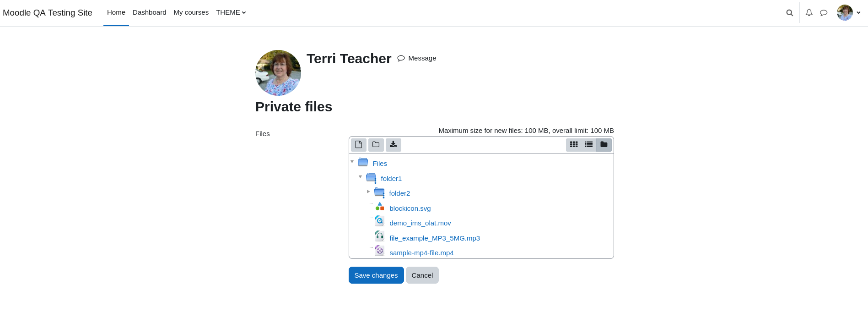Screen dimensions: 868x318
Task: Select file_example_MP3_5MG.mp3
Action: pos(435,238)
